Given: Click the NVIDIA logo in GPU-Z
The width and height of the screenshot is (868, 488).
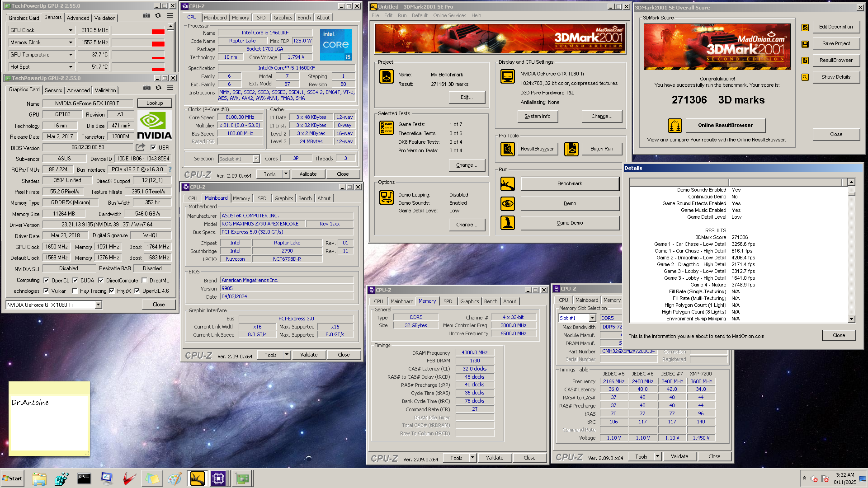Looking at the screenshot, I should (154, 125).
